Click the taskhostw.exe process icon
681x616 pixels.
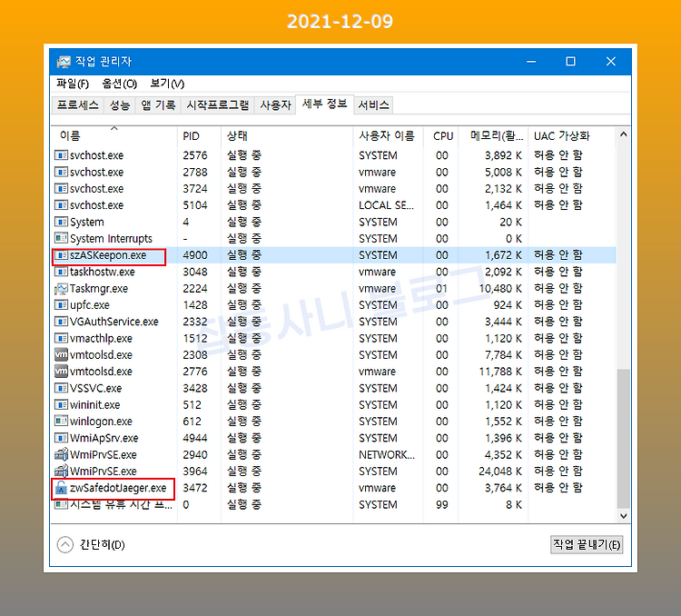click(61, 272)
